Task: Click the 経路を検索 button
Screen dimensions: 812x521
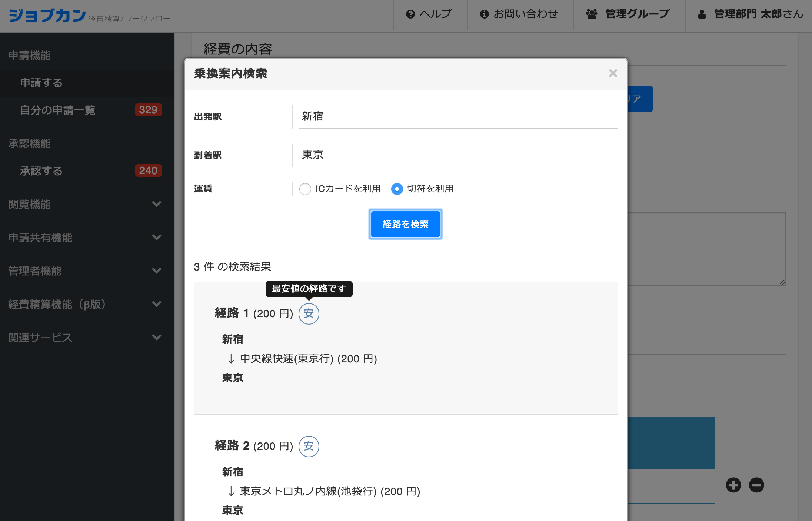Action: coord(405,224)
